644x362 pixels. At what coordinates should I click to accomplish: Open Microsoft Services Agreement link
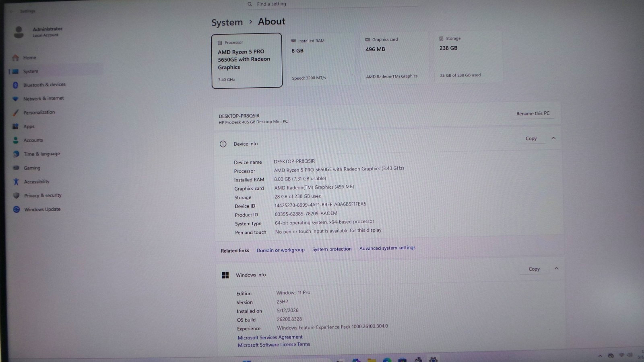[x=270, y=337]
